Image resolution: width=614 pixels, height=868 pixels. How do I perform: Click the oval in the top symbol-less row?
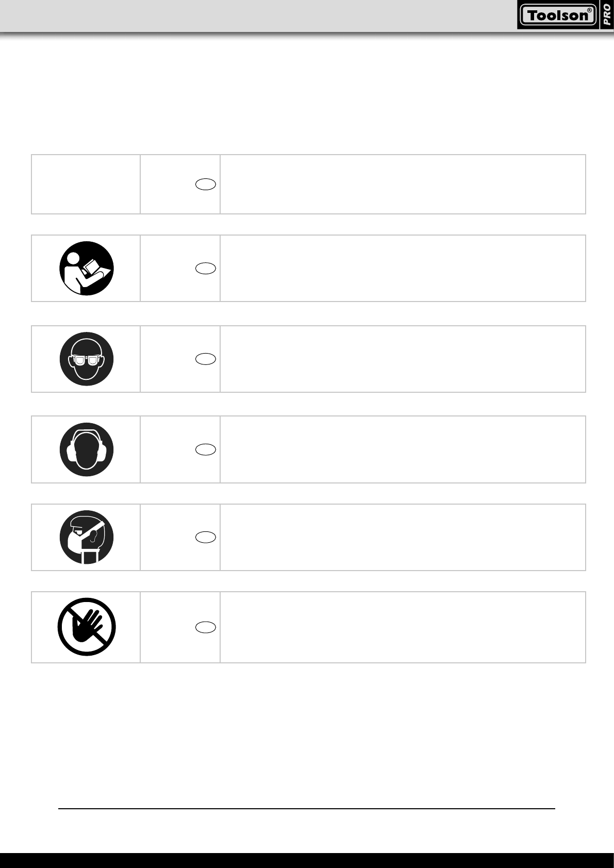[x=206, y=184]
